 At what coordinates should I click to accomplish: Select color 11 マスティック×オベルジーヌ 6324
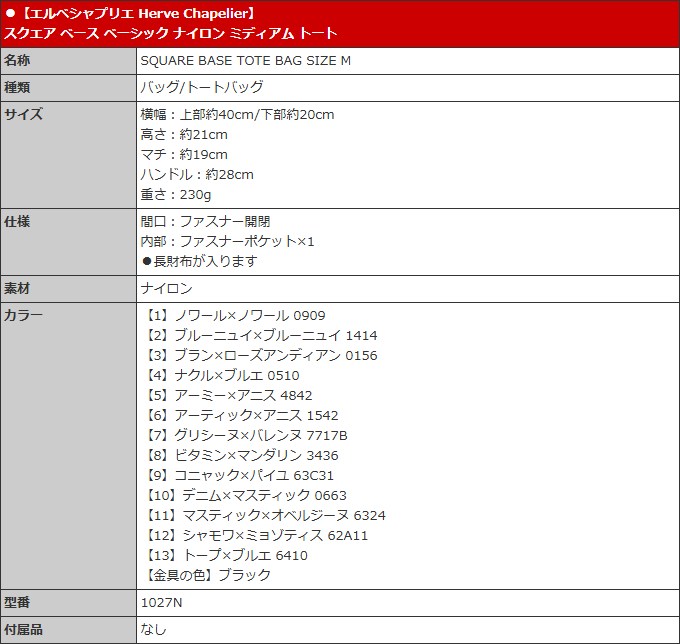click(265, 515)
